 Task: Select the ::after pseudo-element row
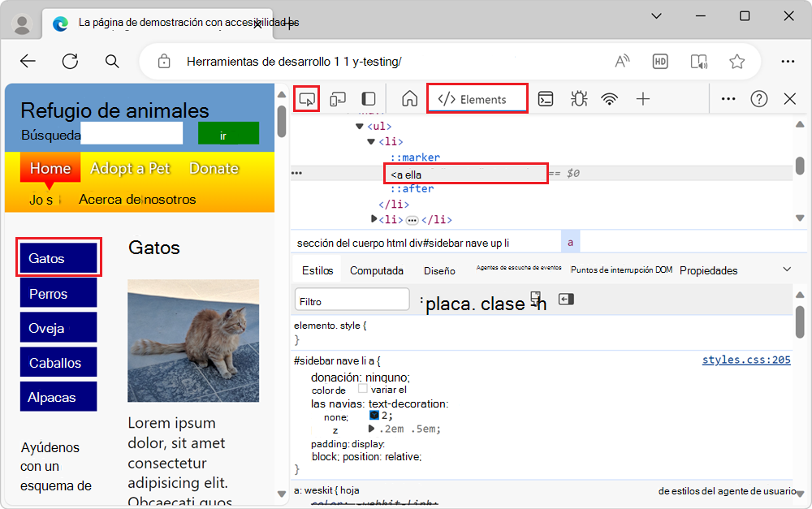tap(412, 188)
